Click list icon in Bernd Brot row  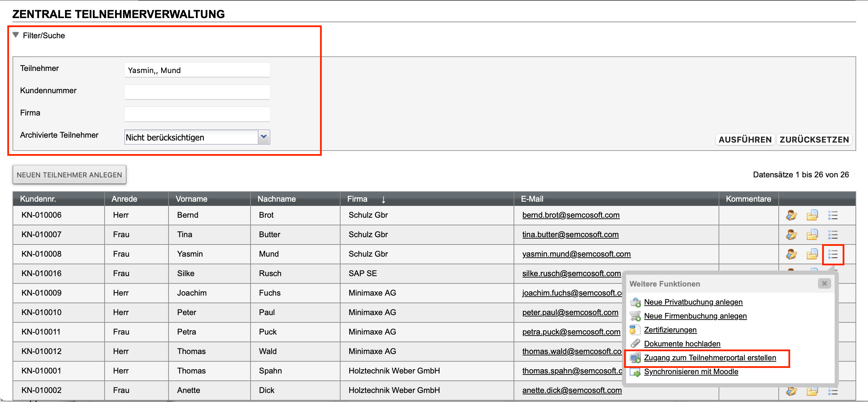point(833,215)
